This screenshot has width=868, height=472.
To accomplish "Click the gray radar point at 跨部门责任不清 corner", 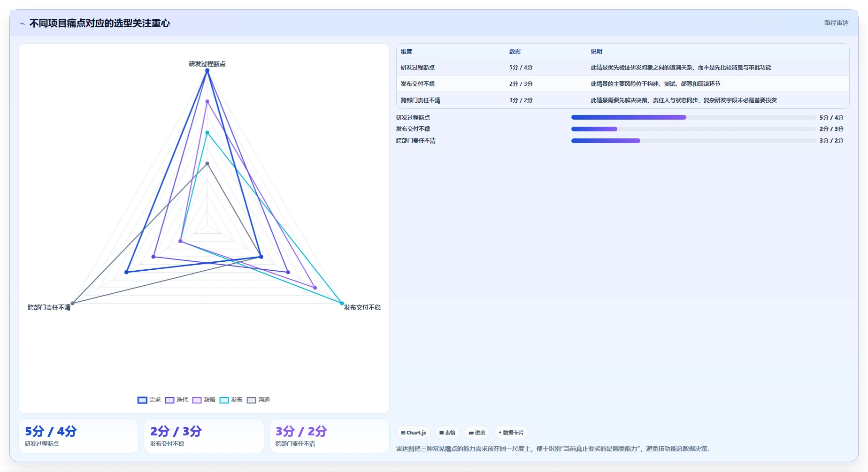I will (72, 303).
